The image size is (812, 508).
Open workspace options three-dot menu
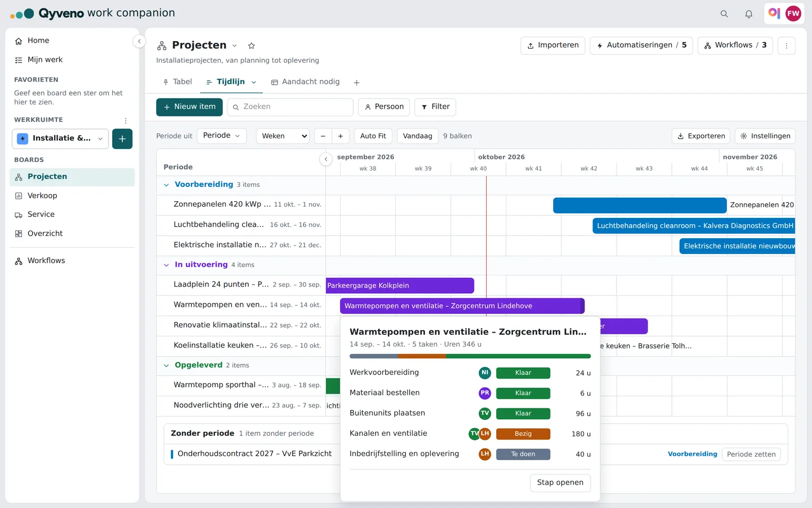126,120
